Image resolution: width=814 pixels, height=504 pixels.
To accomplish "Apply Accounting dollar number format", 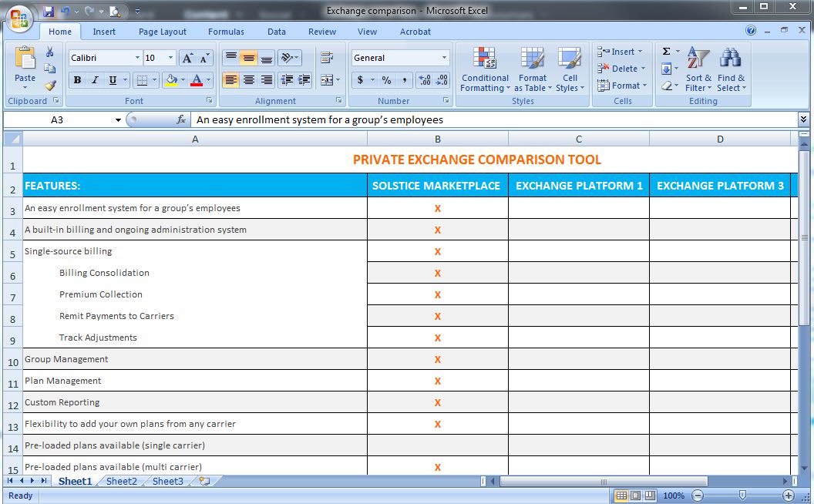I will coord(360,80).
